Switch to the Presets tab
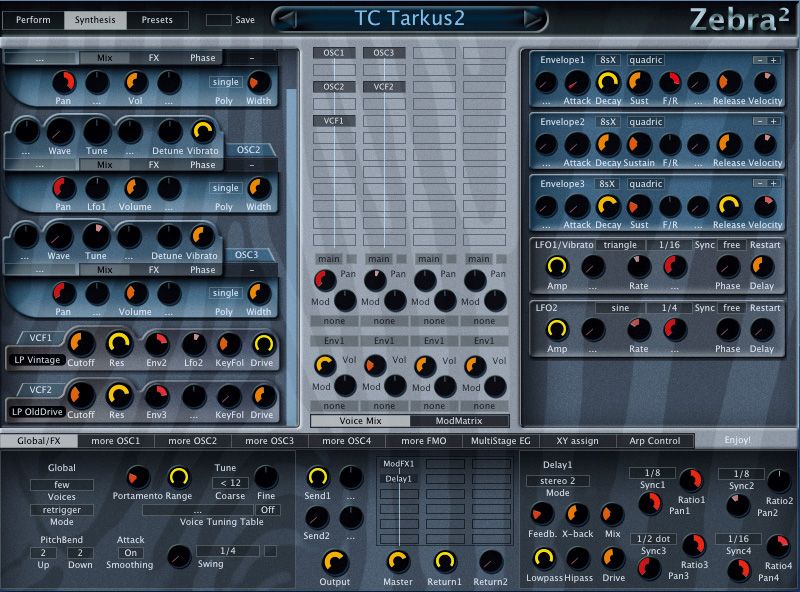 (156, 19)
